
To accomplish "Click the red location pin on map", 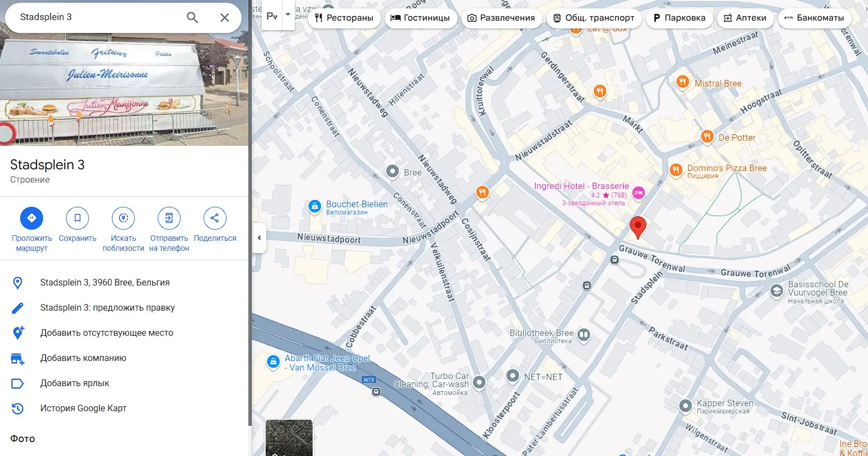I will point(638,227).
